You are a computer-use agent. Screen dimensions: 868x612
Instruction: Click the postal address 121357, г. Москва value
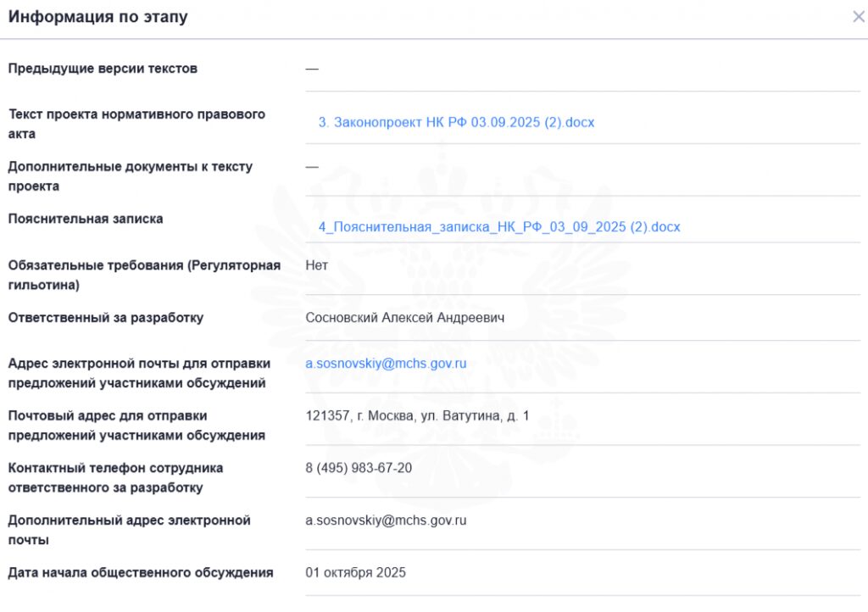(x=417, y=416)
